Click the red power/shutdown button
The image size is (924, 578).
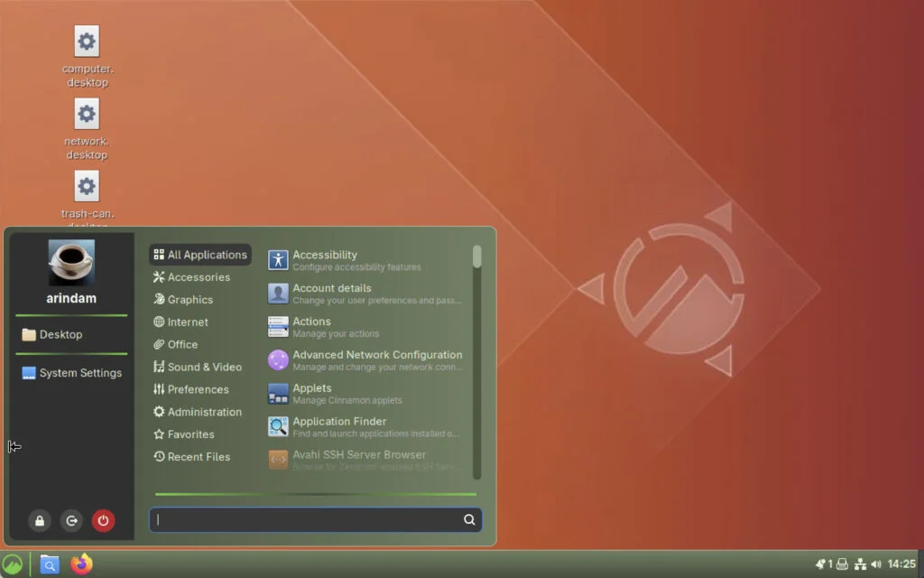point(103,520)
